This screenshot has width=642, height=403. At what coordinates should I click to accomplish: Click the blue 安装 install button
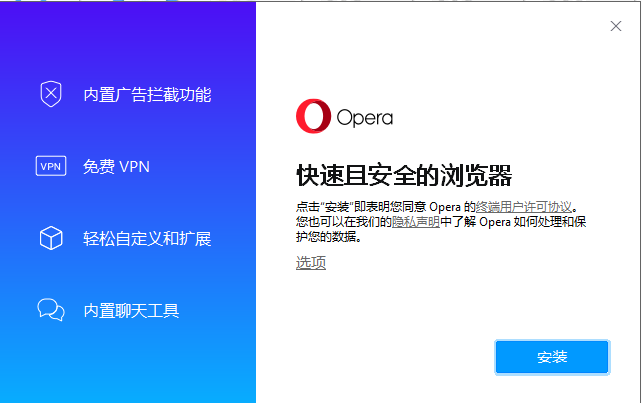click(552, 357)
